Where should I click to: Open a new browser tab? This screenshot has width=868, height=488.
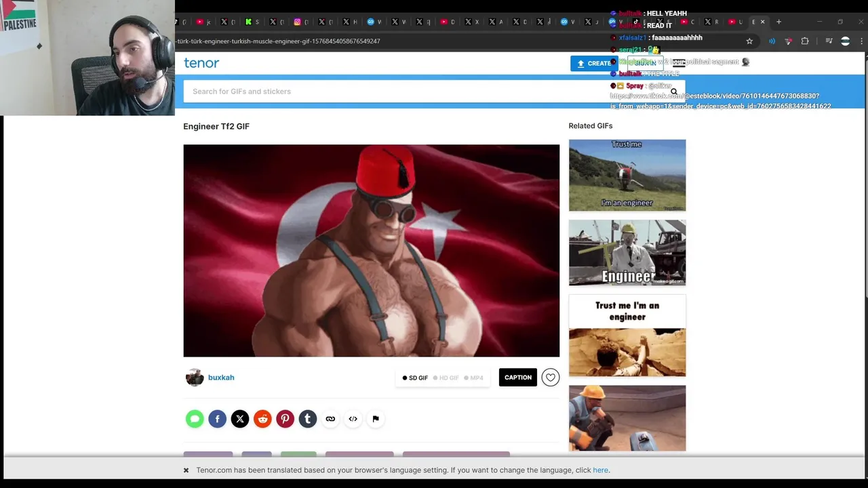click(778, 22)
